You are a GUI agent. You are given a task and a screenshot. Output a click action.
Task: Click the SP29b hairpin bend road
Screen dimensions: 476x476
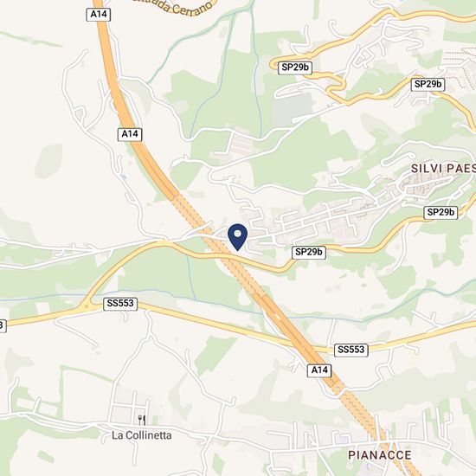click(337, 84)
